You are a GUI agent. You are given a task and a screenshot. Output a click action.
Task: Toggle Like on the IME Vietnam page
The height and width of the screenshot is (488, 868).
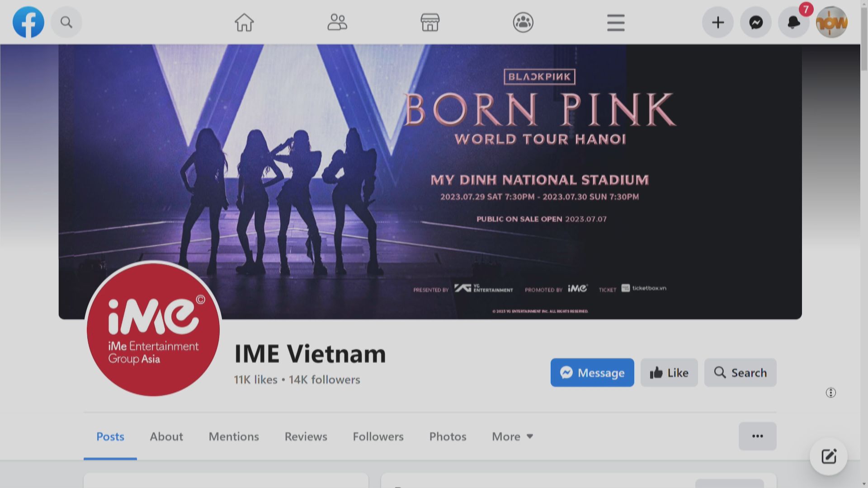pos(669,372)
